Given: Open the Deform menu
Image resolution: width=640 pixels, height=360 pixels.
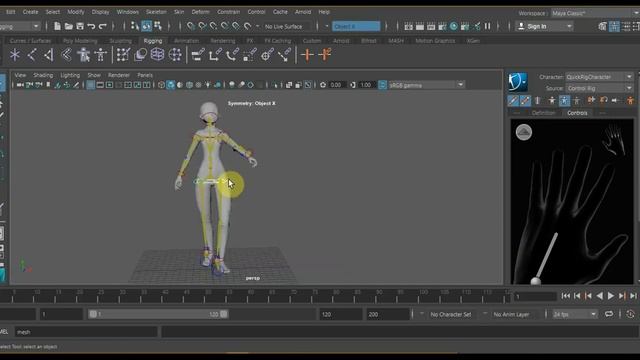Looking at the screenshot, I should [x=200, y=12].
